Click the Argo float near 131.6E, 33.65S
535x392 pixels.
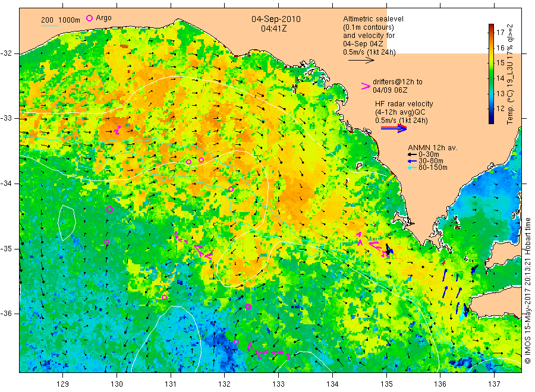pyautogui.click(x=202, y=160)
